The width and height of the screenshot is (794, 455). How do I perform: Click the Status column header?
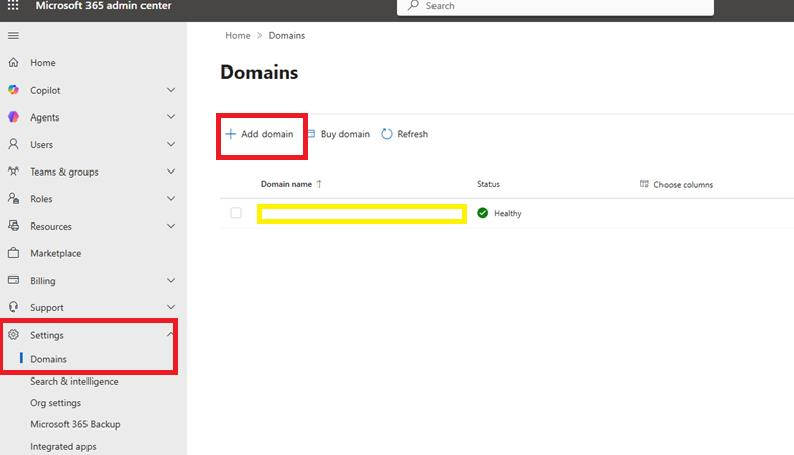coord(488,184)
